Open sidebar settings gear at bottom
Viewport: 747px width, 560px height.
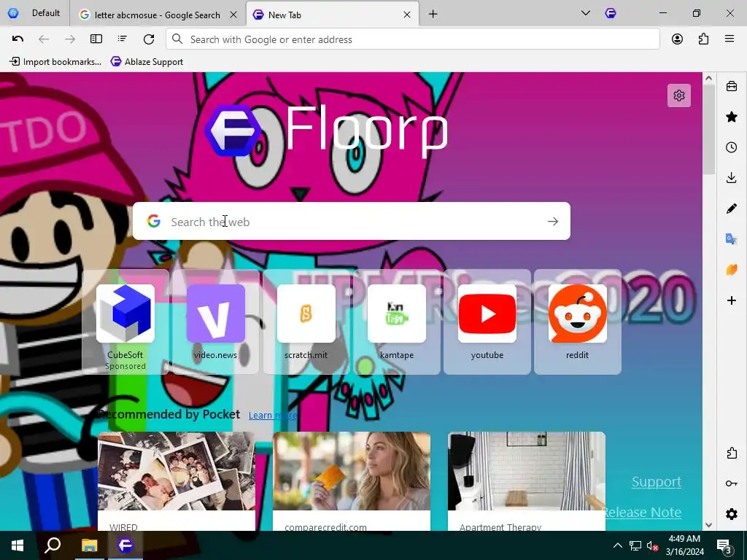coord(732,514)
